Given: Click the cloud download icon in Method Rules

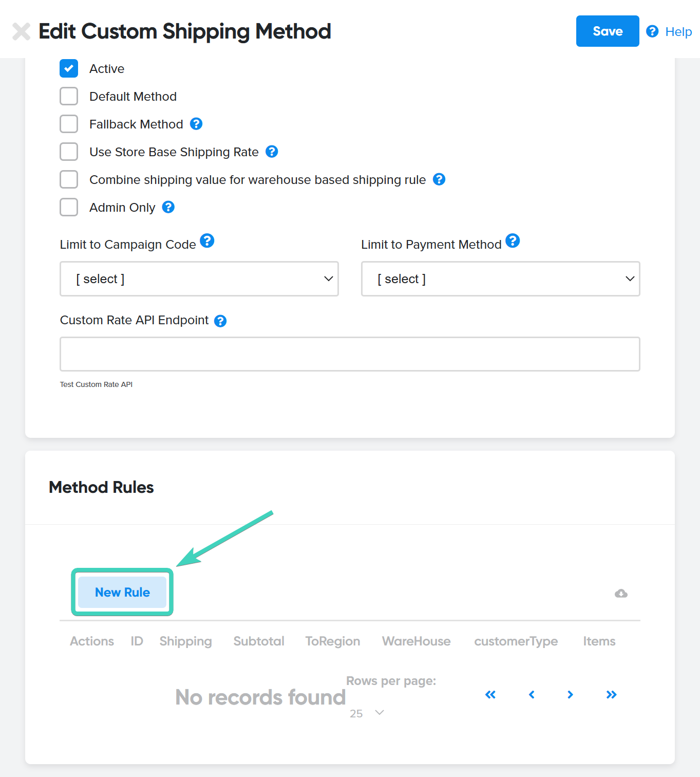Looking at the screenshot, I should (x=620, y=593).
